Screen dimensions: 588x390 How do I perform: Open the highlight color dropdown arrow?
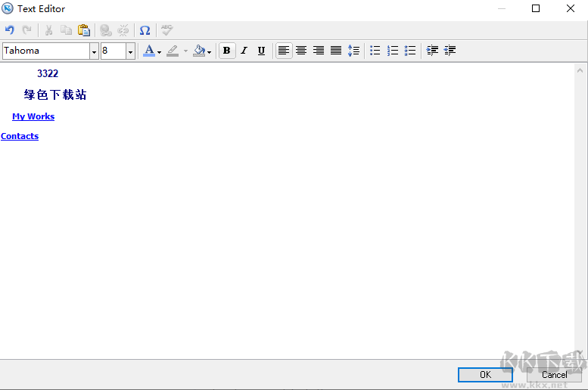pos(185,51)
